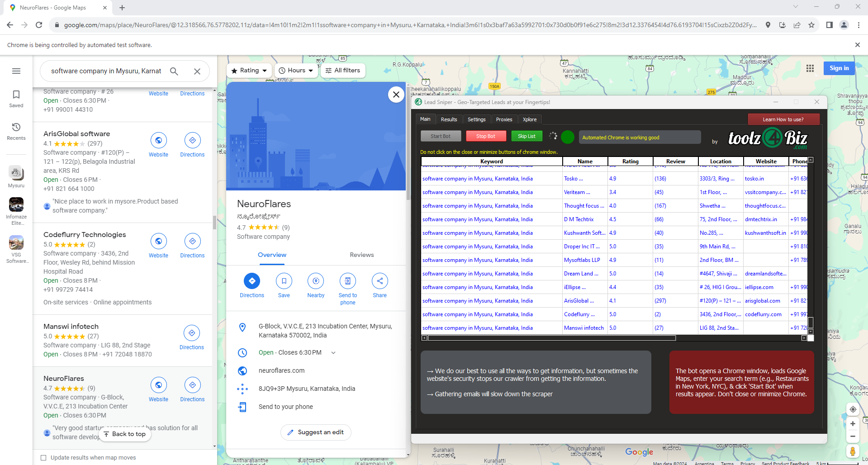The width and height of the screenshot is (868, 465).
Task: Click Send to phone icon
Action: point(348,281)
